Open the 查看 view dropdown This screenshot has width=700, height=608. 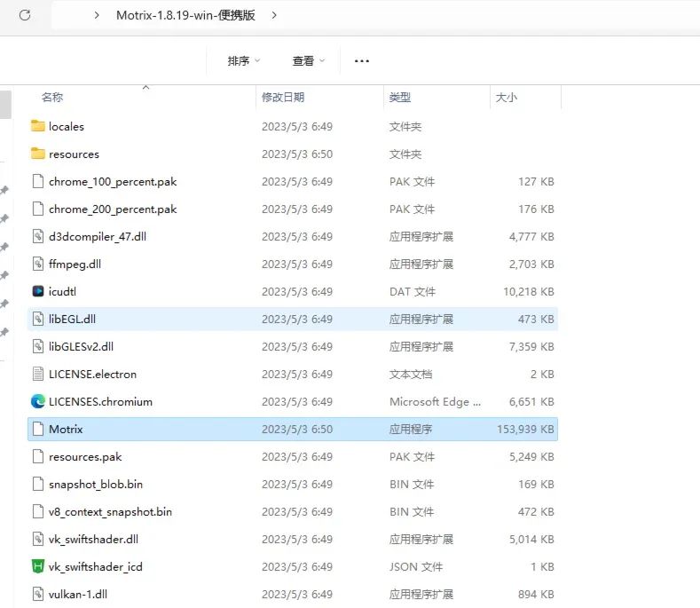tap(309, 60)
